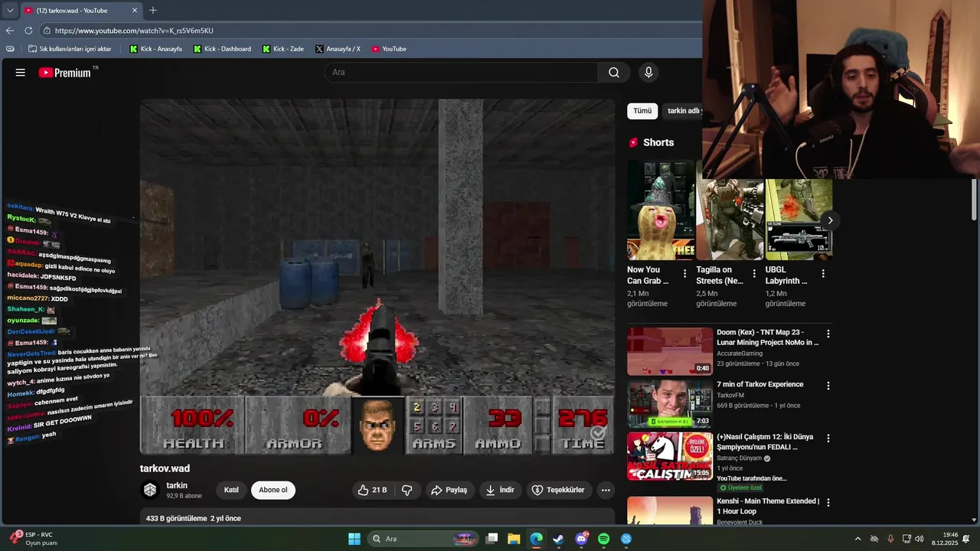The height and width of the screenshot is (551, 980).
Task: Open options for 'Now You Can Grab' Short
Action: tap(685, 273)
